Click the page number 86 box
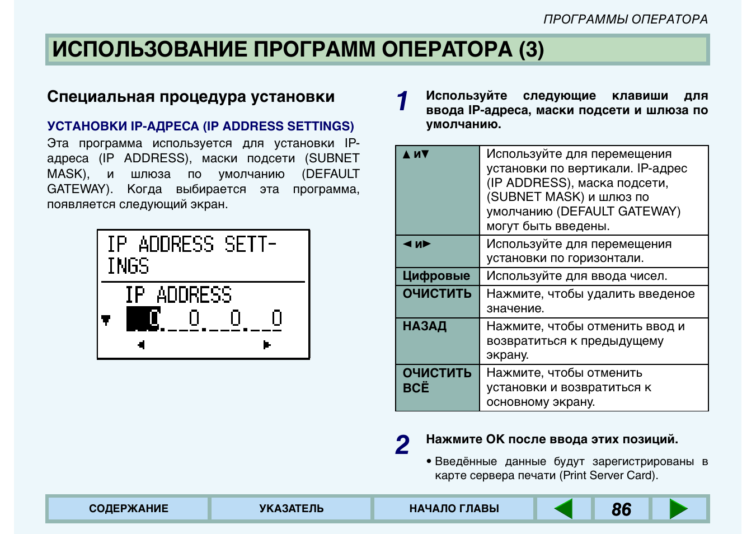756x534 pixels. [621, 509]
